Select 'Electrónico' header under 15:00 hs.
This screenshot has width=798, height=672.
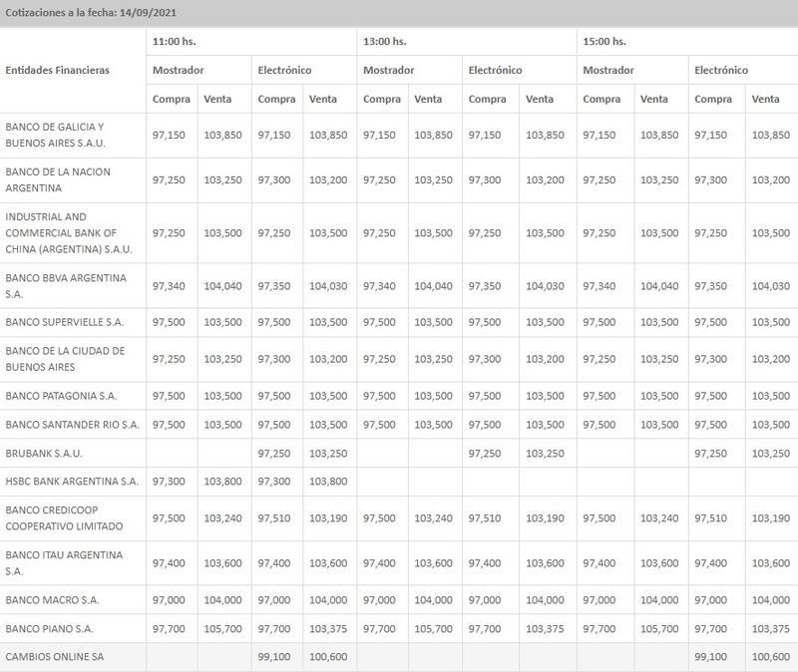721,71
